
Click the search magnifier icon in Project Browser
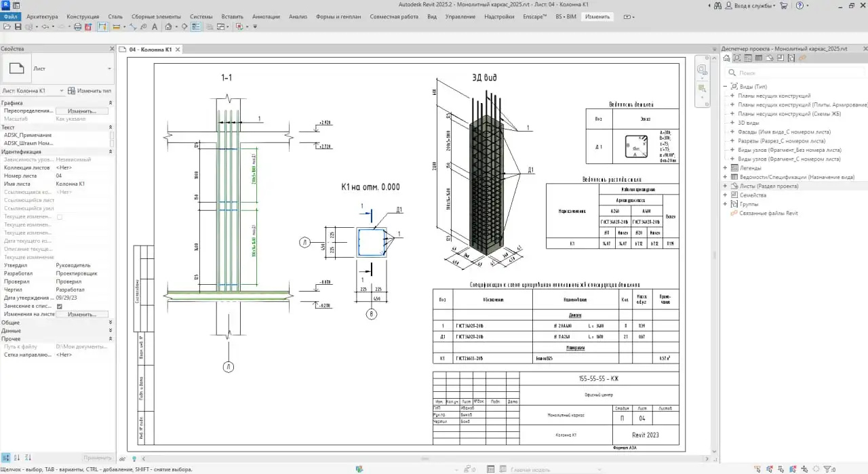(732, 73)
